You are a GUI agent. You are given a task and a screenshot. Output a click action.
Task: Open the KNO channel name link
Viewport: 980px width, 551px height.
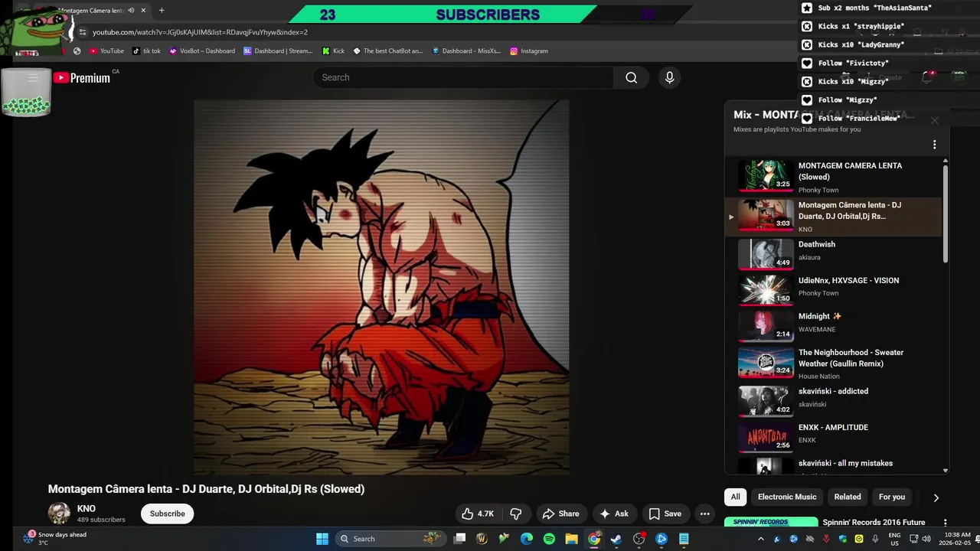[87, 508]
